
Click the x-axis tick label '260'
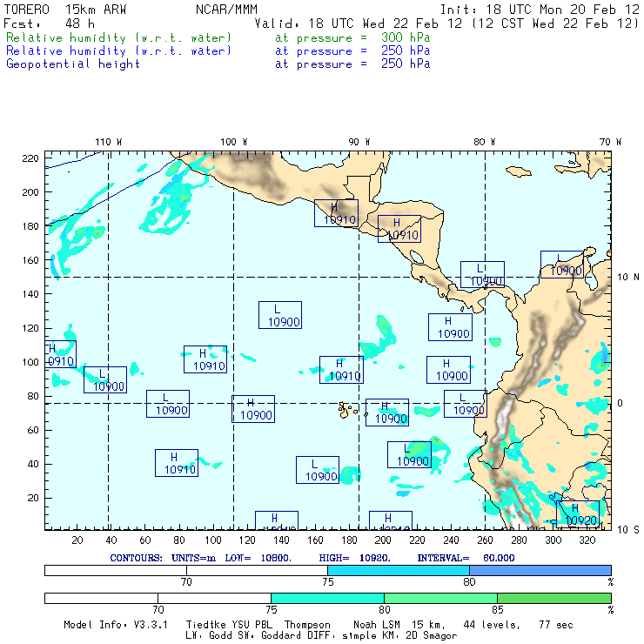point(485,540)
